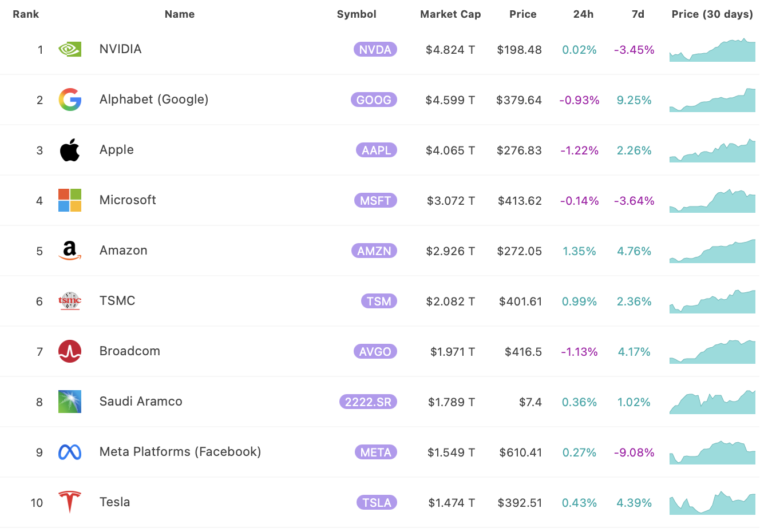
Task: Open TSMC 30-day price chart
Action: (712, 301)
